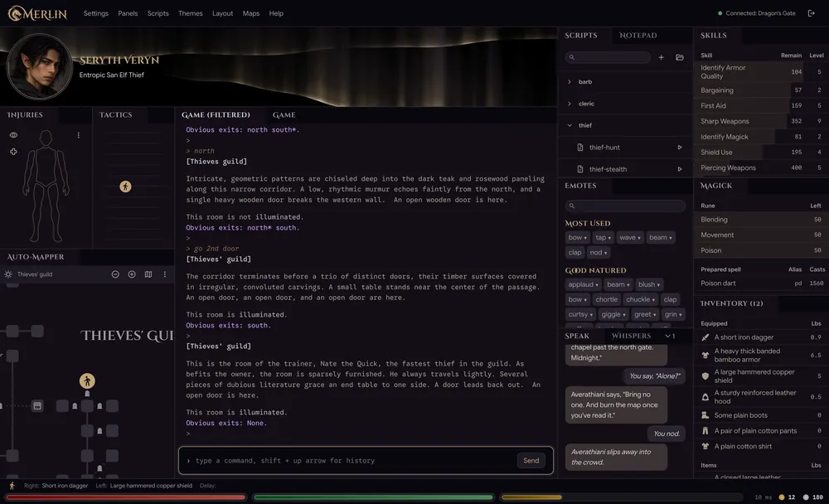Switch to the Game tab
The height and width of the screenshot is (504, 829).
pos(284,114)
